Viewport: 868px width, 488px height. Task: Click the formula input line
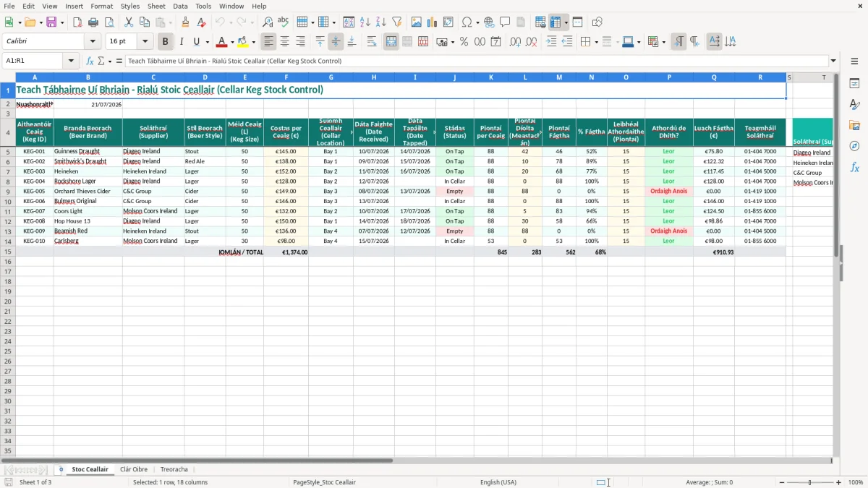[477, 61]
